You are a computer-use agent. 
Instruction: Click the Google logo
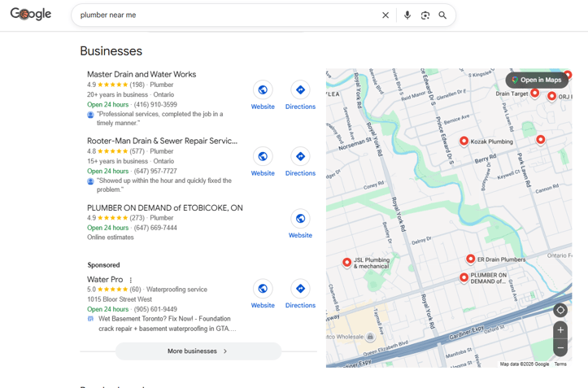click(x=31, y=15)
